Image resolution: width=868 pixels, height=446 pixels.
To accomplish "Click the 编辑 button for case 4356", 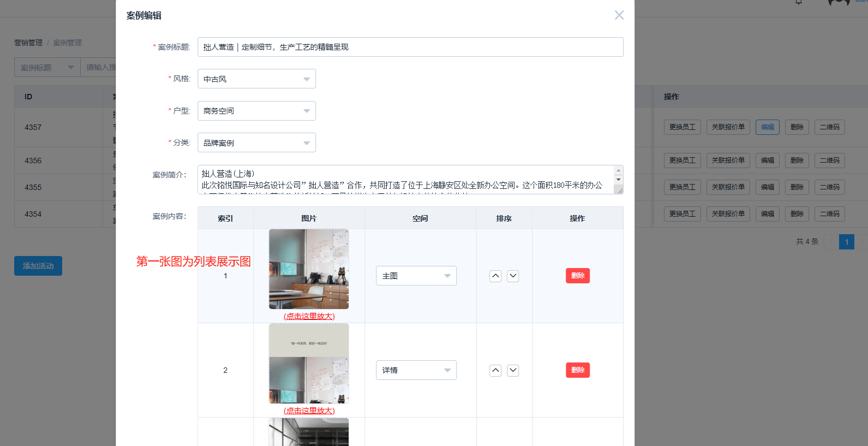I will click(768, 160).
